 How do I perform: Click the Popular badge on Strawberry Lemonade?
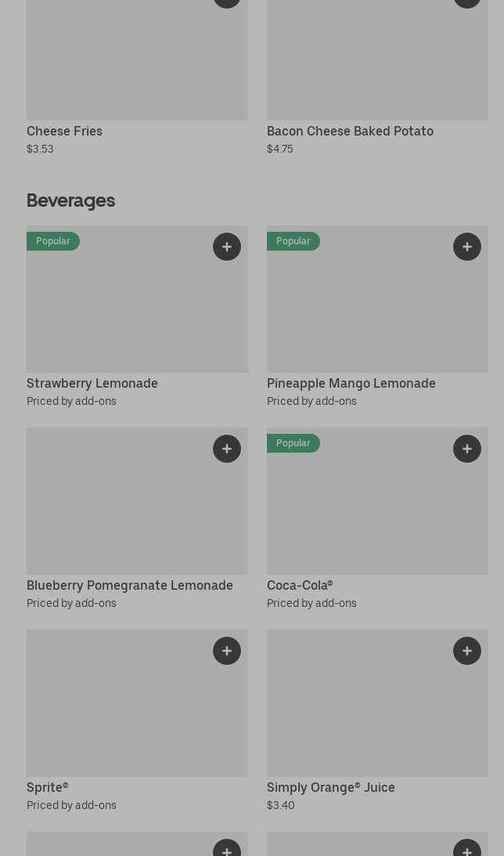(53, 241)
